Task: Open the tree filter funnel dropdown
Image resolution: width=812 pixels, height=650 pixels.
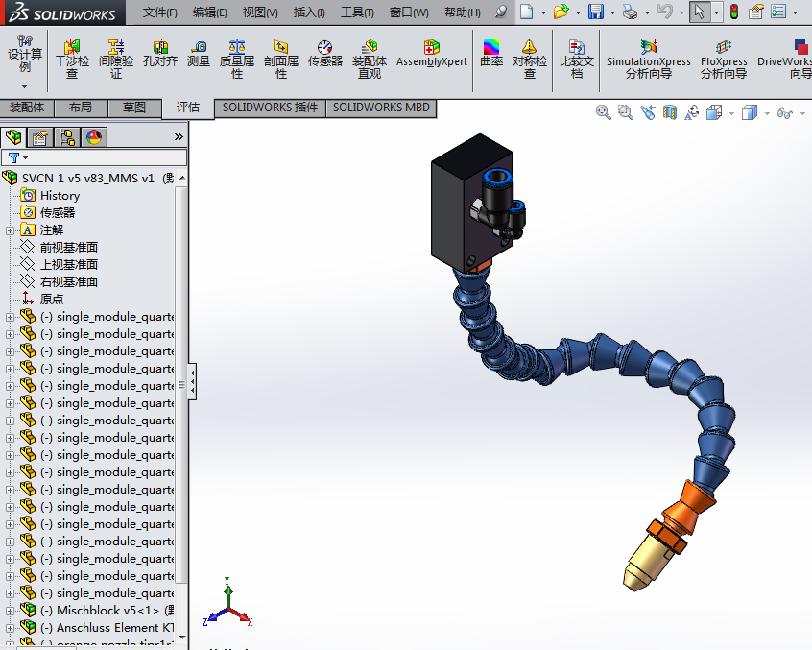Action: pyautogui.click(x=18, y=157)
